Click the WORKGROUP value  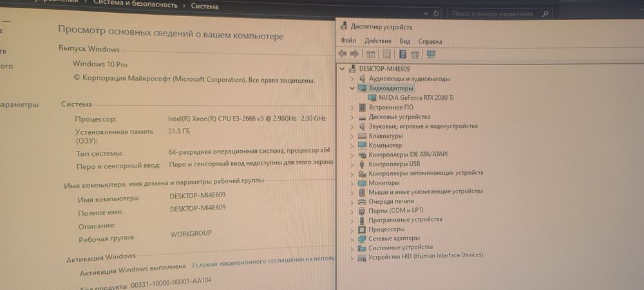click(x=191, y=233)
